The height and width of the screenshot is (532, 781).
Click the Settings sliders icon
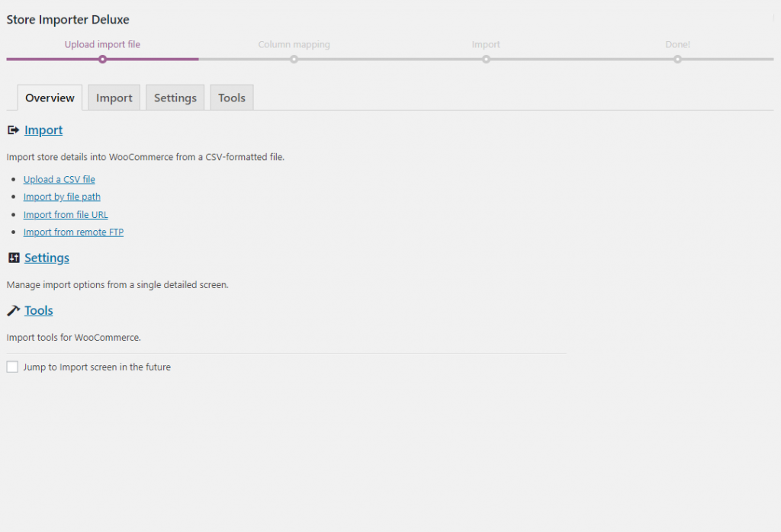coord(14,258)
